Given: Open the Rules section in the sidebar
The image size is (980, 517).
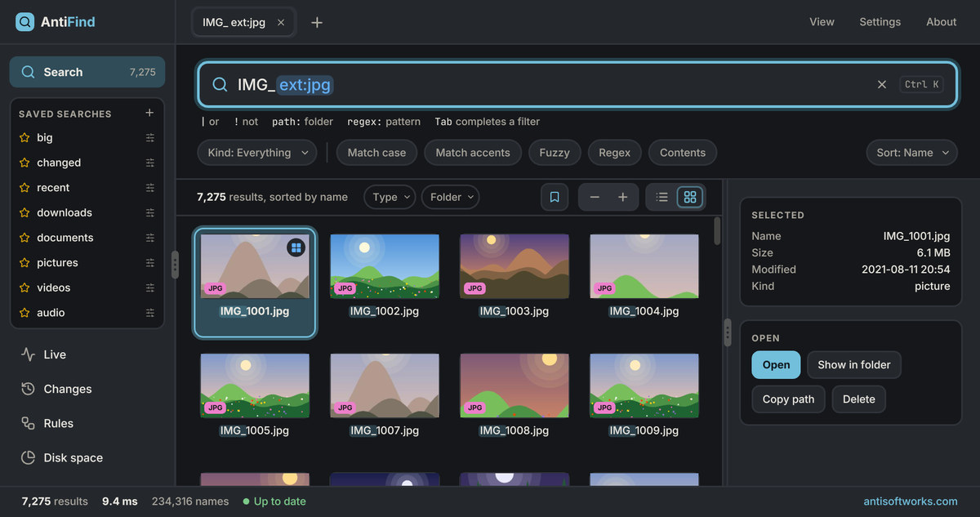Looking at the screenshot, I should [x=88, y=423].
